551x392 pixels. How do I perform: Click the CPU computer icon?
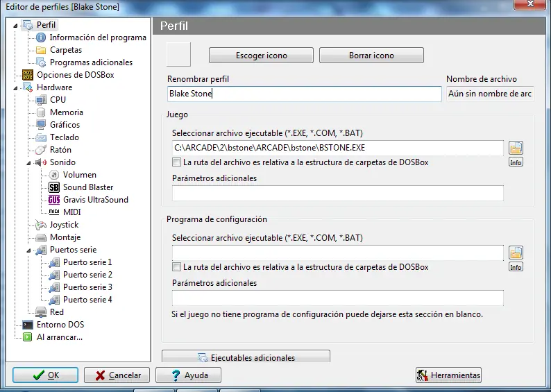click(41, 100)
